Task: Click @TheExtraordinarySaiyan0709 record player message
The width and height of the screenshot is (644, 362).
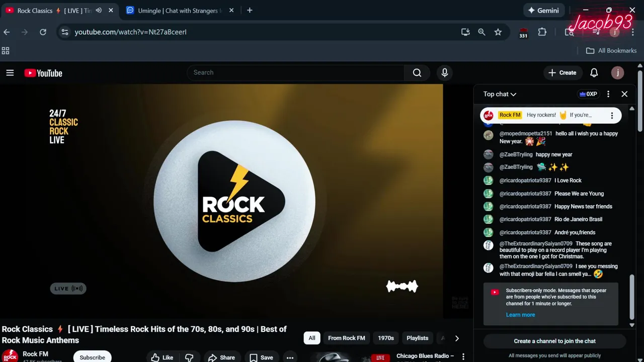Action: point(555,250)
